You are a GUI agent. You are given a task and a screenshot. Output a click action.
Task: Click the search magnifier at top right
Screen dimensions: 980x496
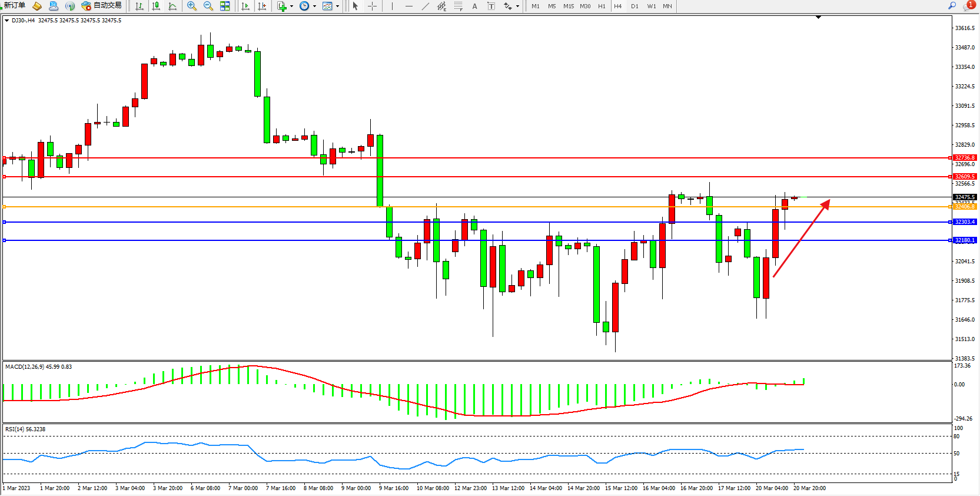(952, 6)
